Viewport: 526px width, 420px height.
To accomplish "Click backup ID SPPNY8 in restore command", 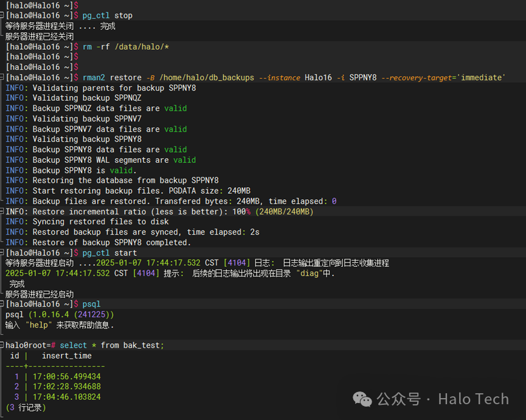I will tap(362, 77).
